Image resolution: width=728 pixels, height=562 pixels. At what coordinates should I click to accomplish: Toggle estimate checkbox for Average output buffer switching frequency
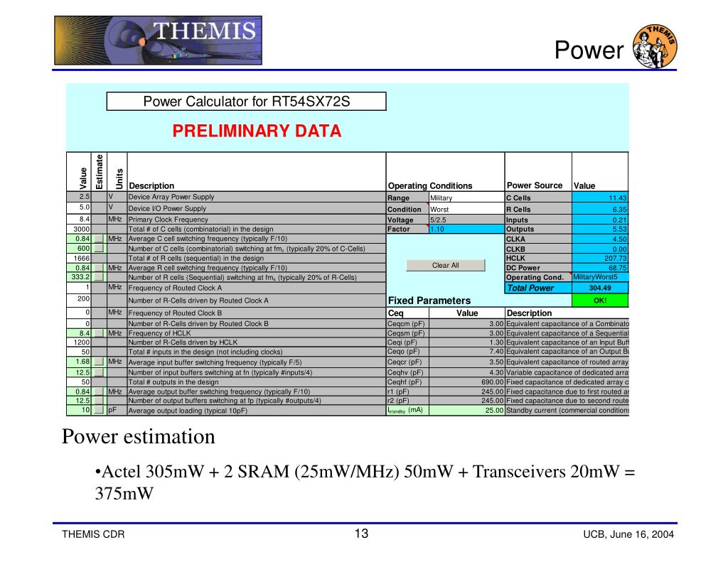[99, 391]
